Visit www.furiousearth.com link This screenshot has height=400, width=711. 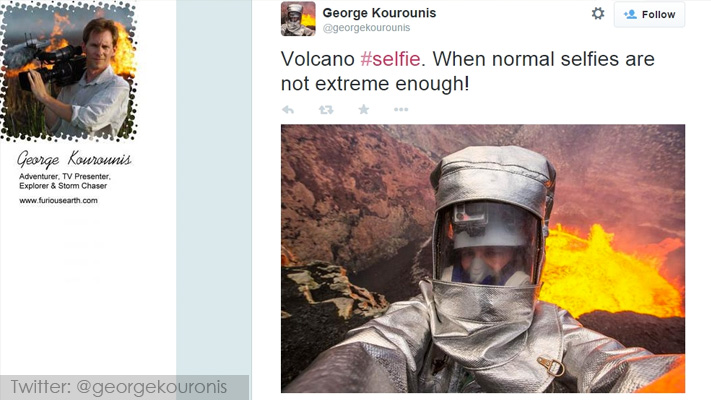point(58,200)
